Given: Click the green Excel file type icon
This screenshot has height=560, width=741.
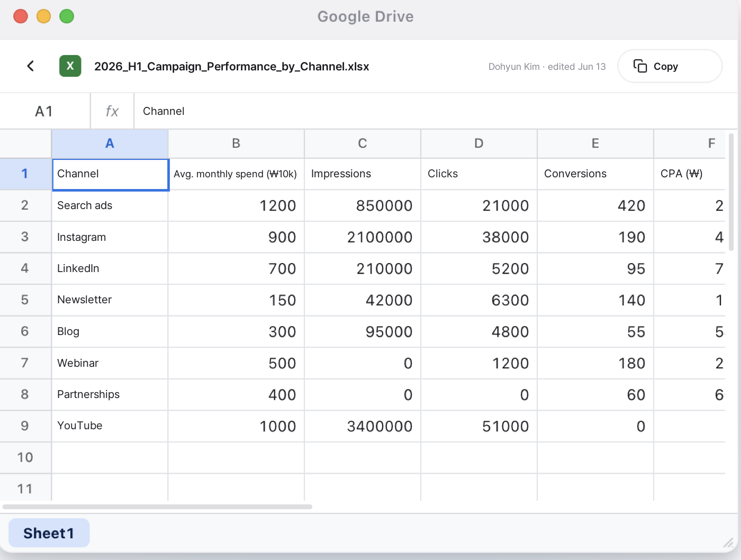Looking at the screenshot, I should tap(70, 66).
